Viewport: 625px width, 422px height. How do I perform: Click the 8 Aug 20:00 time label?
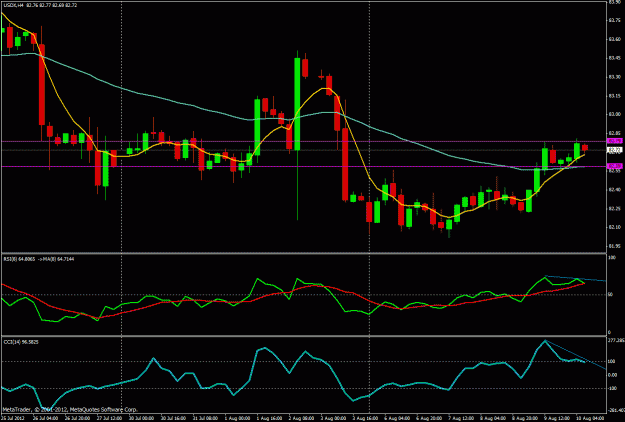tap(523, 418)
